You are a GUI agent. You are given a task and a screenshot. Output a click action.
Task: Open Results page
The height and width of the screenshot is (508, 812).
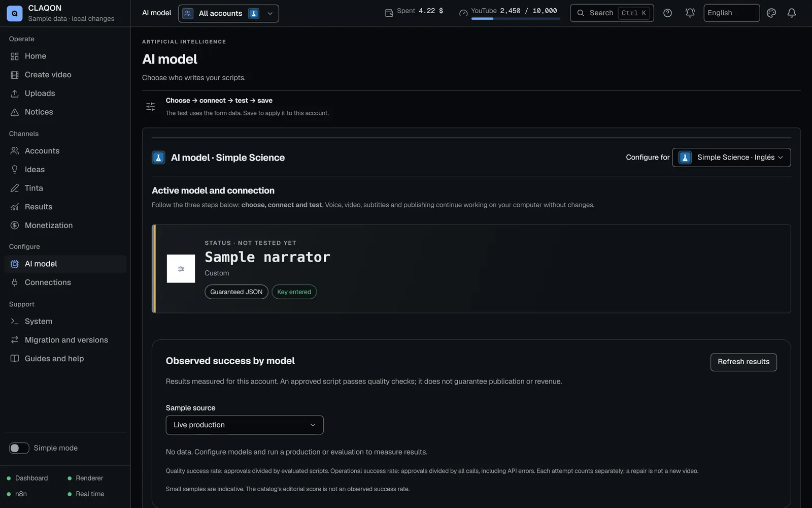tap(65, 207)
